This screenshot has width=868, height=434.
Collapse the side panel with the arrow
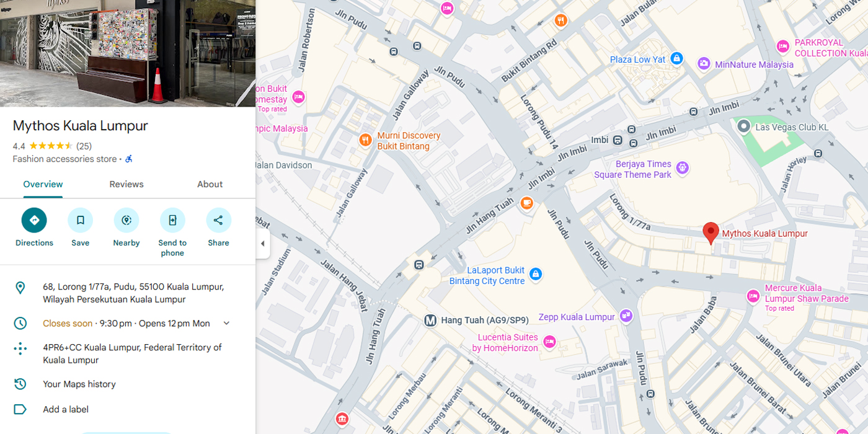263,244
